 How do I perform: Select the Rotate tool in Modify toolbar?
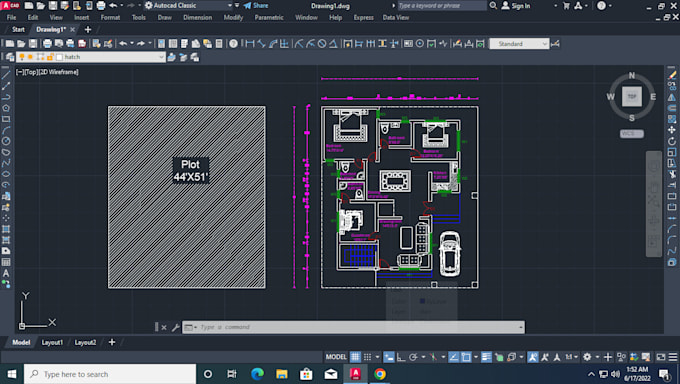(x=672, y=141)
